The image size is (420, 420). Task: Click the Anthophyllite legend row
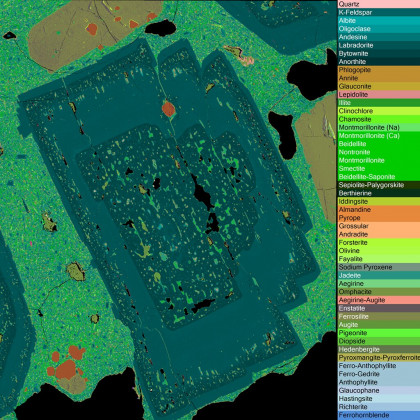coord(379,382)
